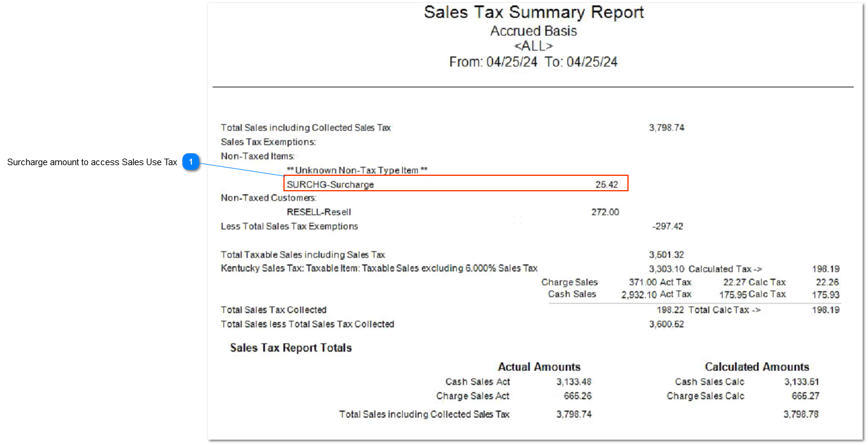Click the "Actual Amounts" column heading
The width and height of the screenshot is (868, 445).
coord(539,367)
